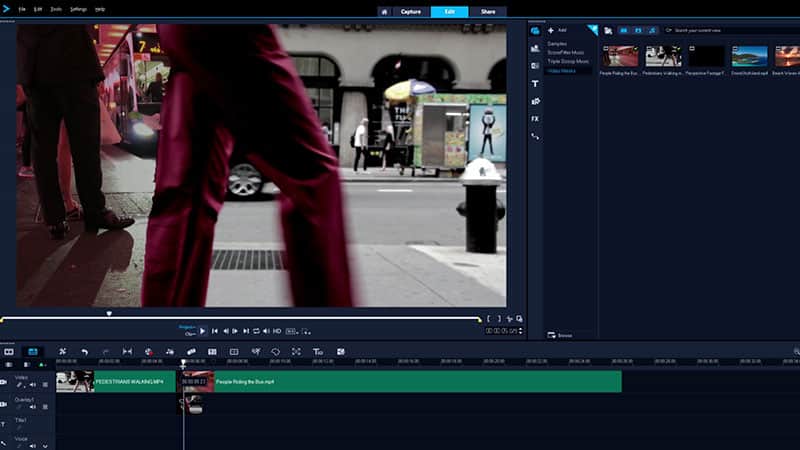This screenshot has height=450, width=800.
Task: Open the FX filter library
Action: [x=535, y=118]
